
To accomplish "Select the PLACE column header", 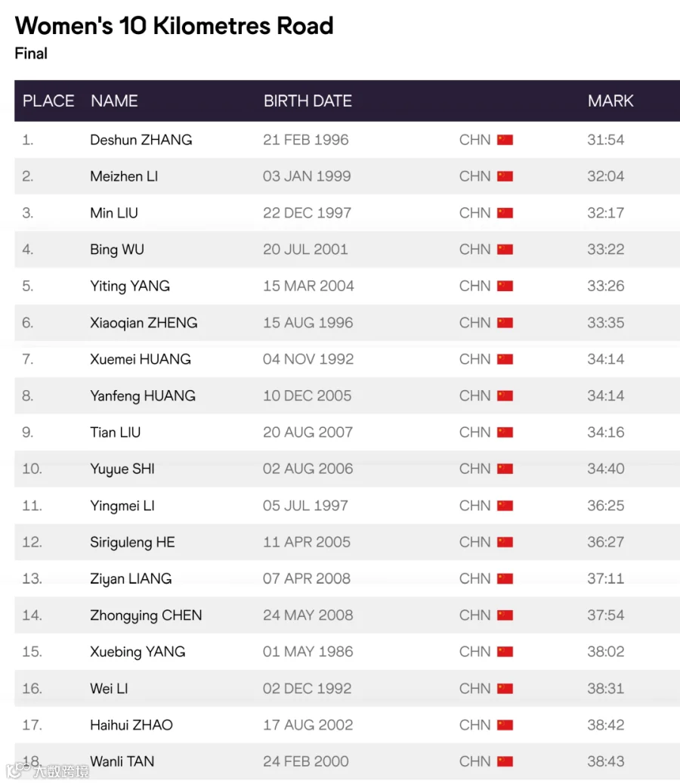I will 48,101.
